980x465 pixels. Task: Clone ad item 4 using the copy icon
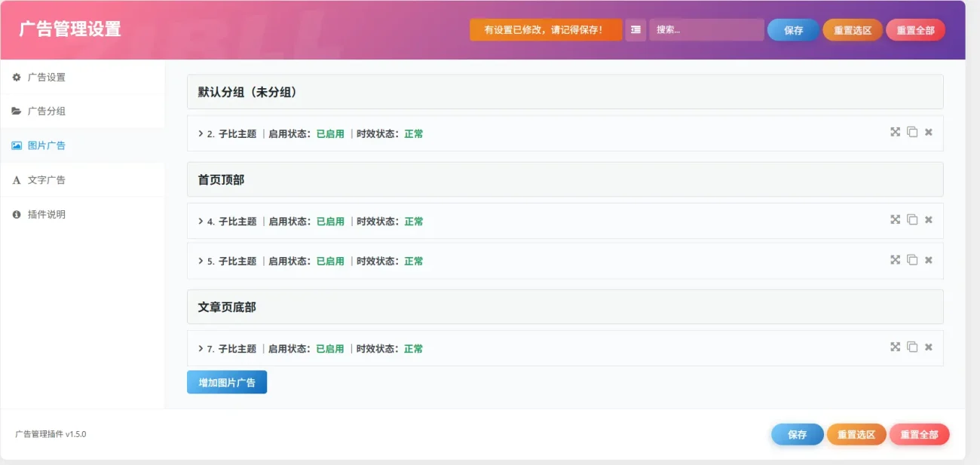tap(912, 219)
